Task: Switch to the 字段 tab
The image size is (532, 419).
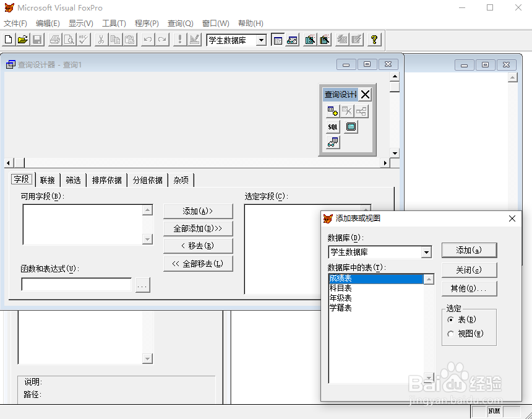Action: tap(22, 179)
